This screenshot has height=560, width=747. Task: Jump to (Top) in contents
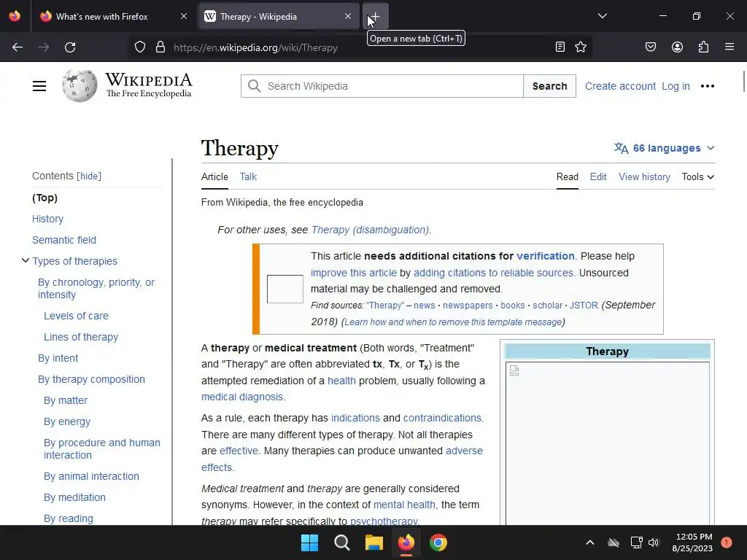(x=44, y=198)
